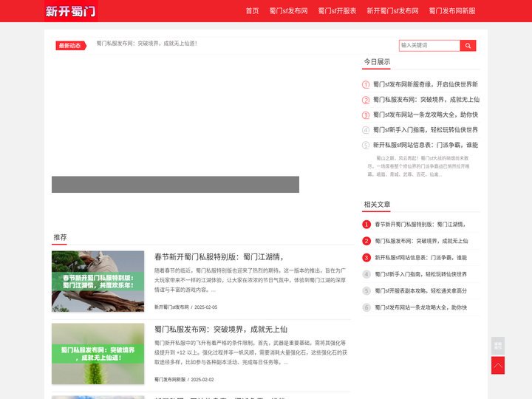Open ticker headline 蜀门私服发布网：突破境界
Screen dimensions: 532x399
[x=146, y=44]
